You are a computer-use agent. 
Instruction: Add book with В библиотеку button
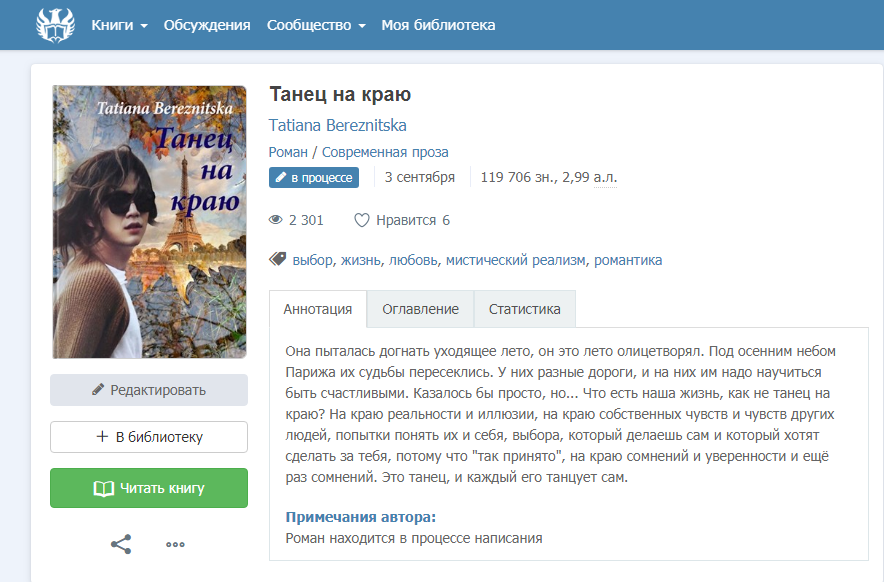coord(149,437)
